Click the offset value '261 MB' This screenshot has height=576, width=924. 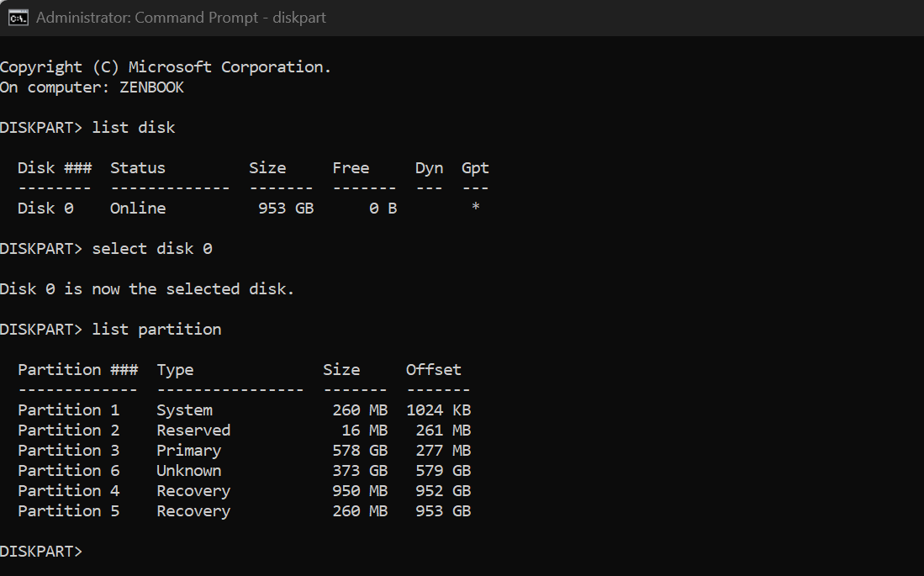(x=443, y=431)
